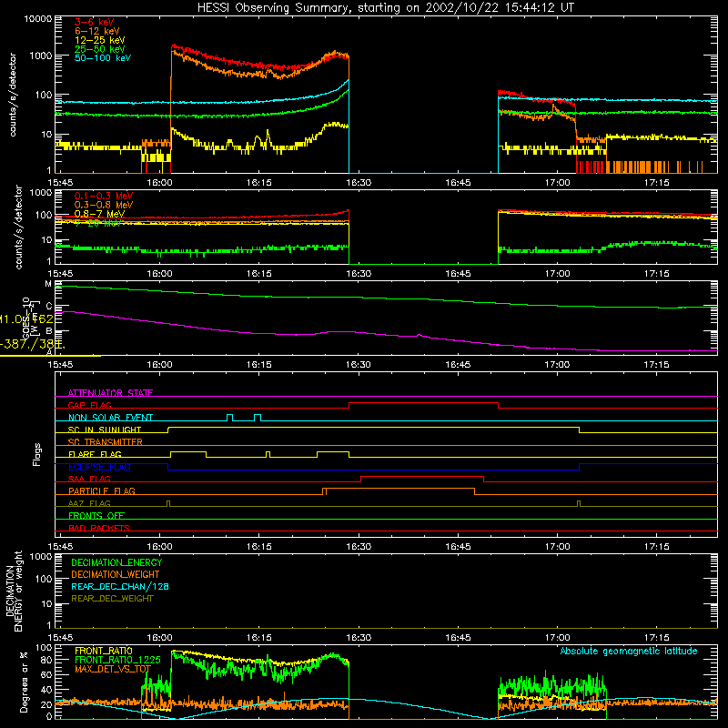
Task: Select the ECLIPSE_FLAG label
Action: [x=99, y=467]
